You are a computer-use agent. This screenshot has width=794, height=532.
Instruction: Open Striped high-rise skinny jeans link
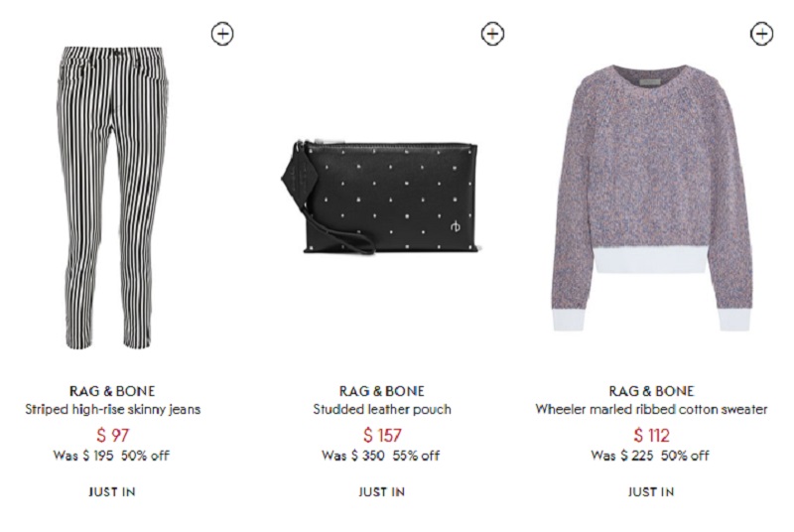tap(112, 409)
